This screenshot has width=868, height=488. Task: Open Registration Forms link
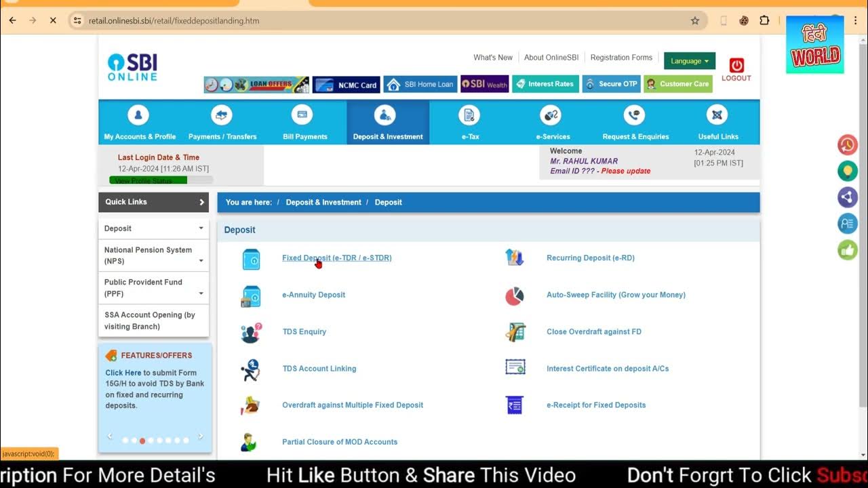coord(621,58)
